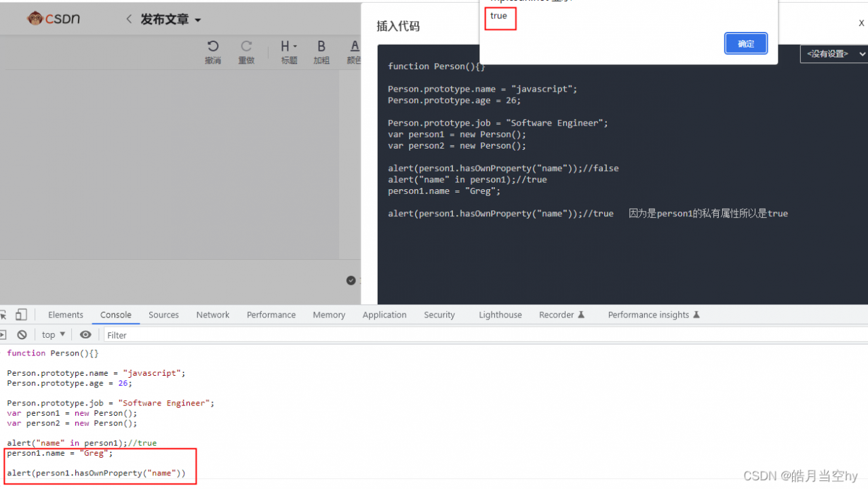The height and width of the screenshot is (489, 868).
Task: Switch to the Network tab
Action: [x=213, y=315]
